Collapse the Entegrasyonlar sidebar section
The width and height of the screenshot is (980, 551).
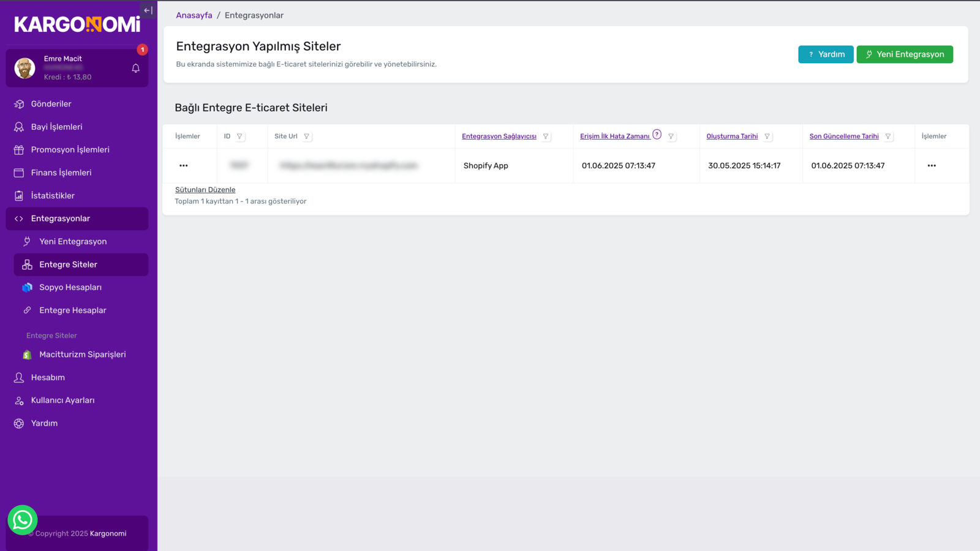(77, 219)
